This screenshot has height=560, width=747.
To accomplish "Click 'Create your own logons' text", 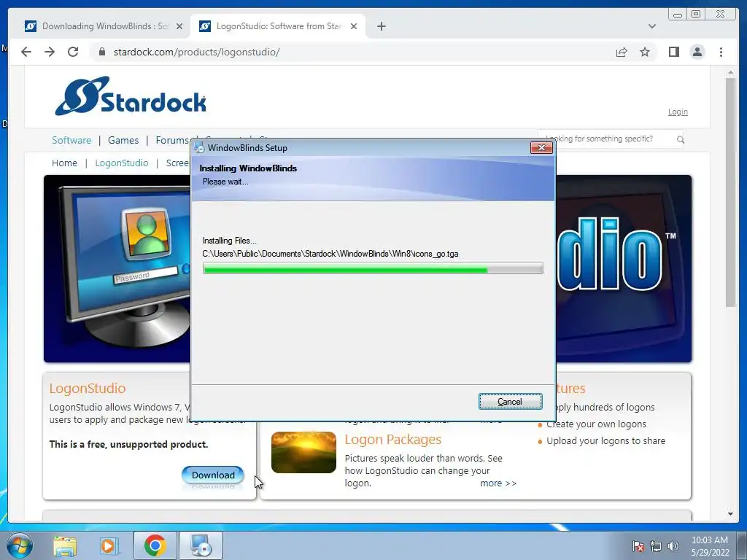I will [x=597, y=424].
